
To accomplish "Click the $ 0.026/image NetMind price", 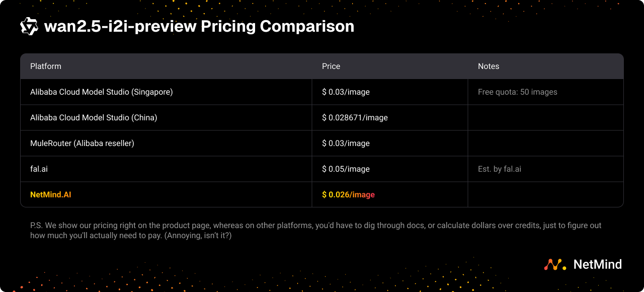I will [x=348, y=195].
